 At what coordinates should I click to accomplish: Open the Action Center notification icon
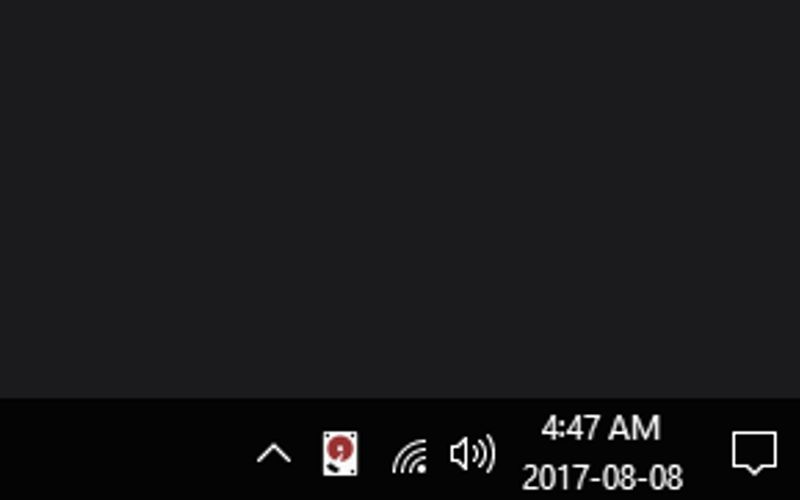tap(755, 453)
